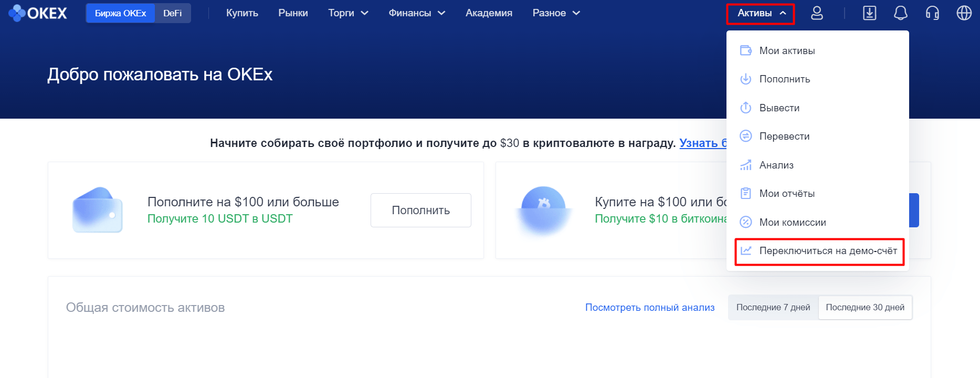Select Перевести menu entry

pos(818,136)
